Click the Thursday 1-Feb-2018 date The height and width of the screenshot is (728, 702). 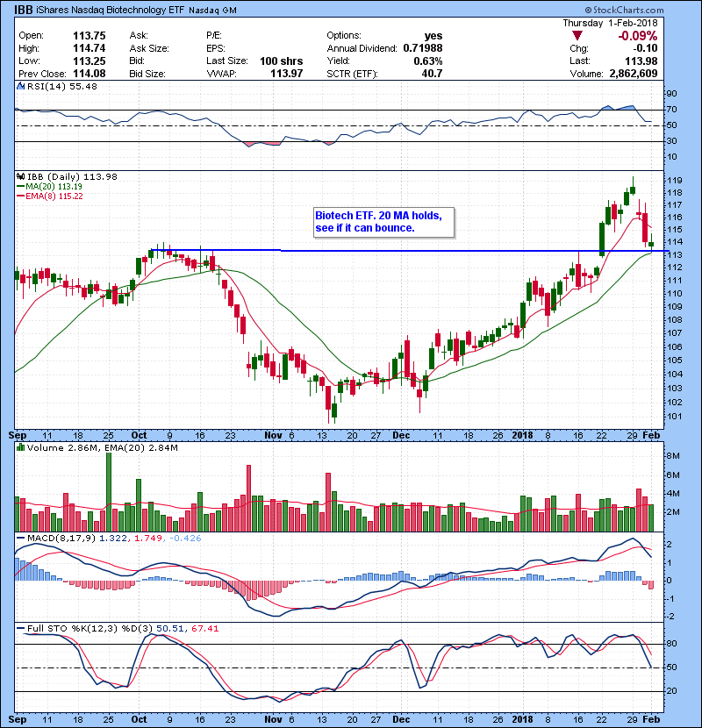(x=610, y=23)
